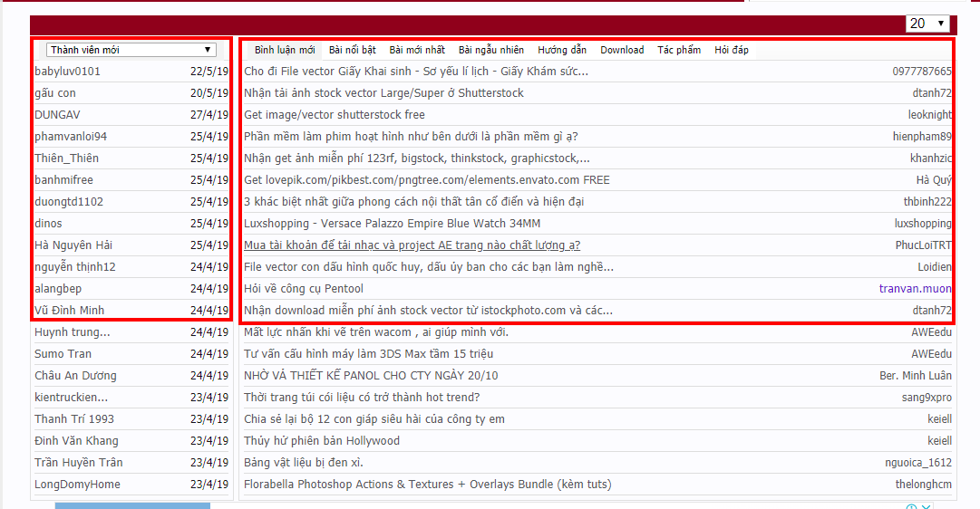
Task: Open 'Mua tài khoản để tải nhạc' thread
Action: [412, 245]
